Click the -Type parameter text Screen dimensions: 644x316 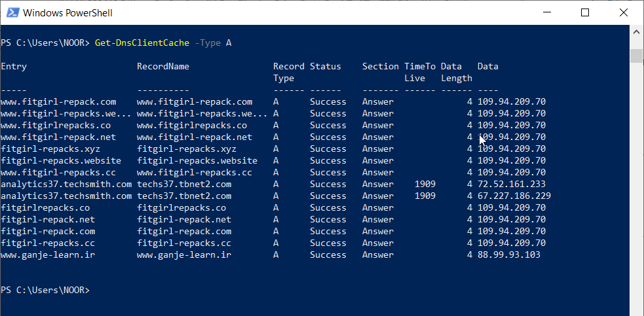point(208,43)
